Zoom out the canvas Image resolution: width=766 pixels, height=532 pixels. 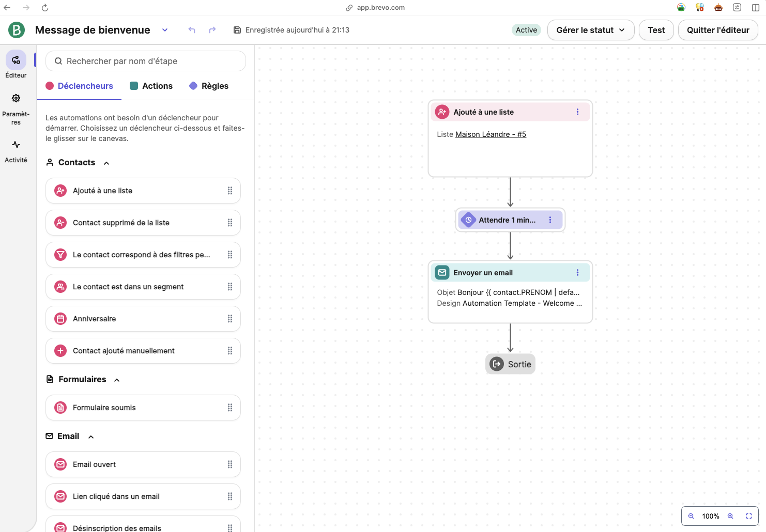pyautogui.click(x=691, y=516)
